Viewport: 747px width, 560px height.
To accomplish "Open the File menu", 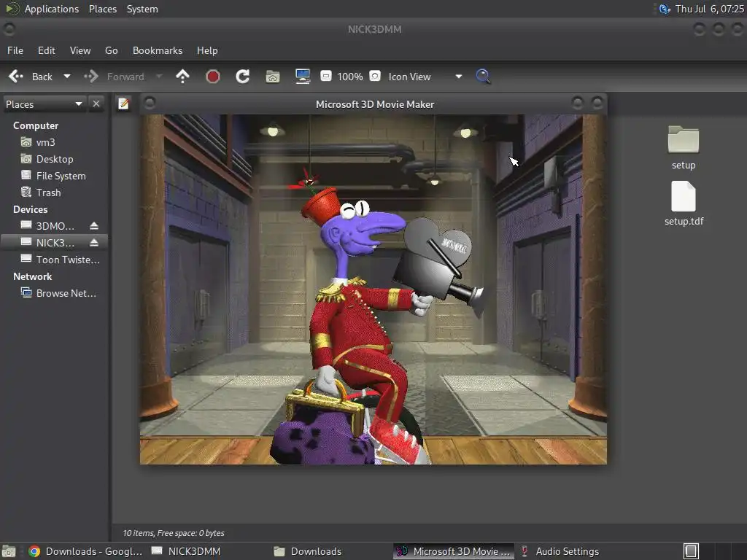I will [15, 50].
